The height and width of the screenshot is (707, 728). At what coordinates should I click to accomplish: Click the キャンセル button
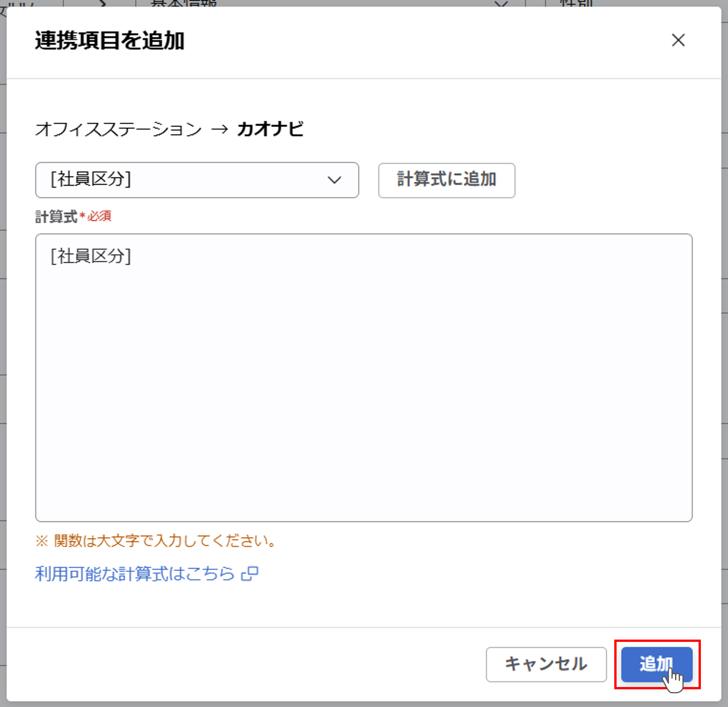point(546,664)
